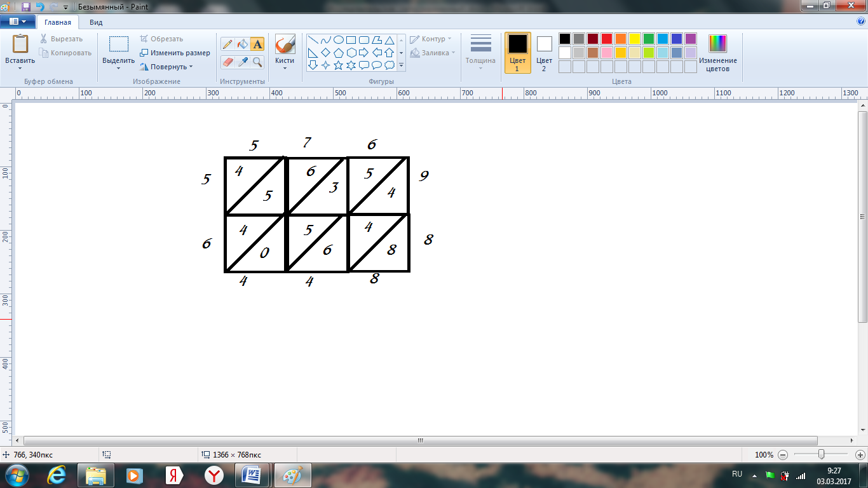The width and height of the screenshot is (868, 488).
Task: Open Internet Explorer from taskbar
Action: pyautogui.click(x=57, y=475)
